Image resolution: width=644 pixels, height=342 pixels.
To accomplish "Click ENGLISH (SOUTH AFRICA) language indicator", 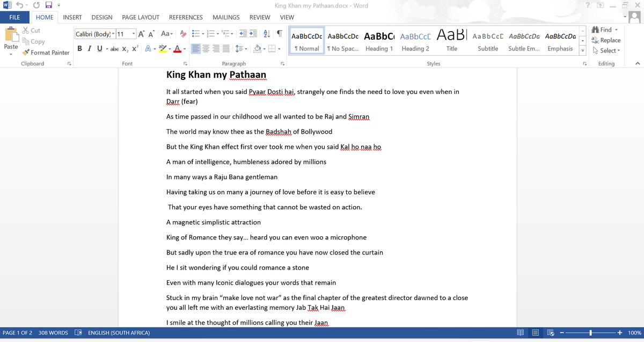I will coord(119,333).
